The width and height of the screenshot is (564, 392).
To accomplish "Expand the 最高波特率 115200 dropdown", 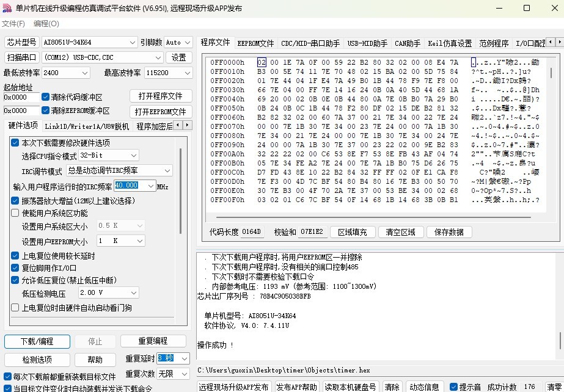I will tap(188, 73).
